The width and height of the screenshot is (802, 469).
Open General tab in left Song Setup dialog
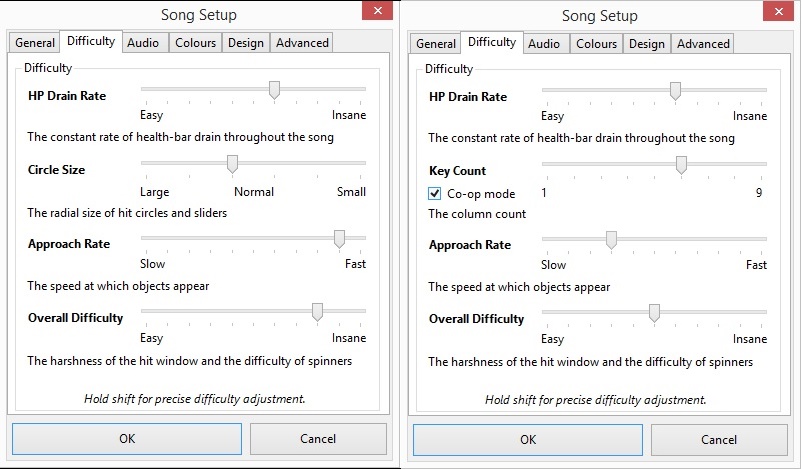coord(35,43)
